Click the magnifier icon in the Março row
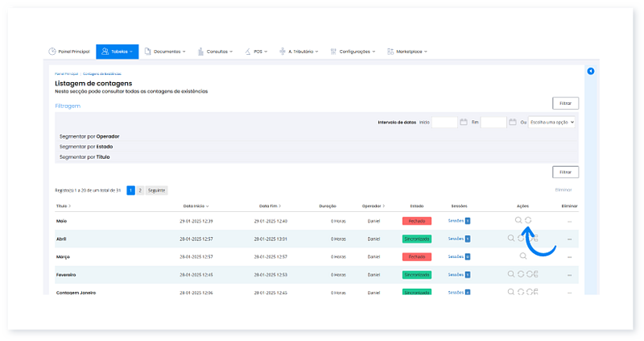 coord(522,256)
